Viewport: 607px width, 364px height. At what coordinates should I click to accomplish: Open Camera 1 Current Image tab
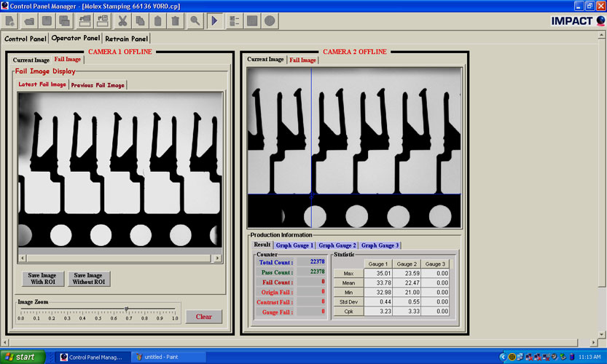31,60
